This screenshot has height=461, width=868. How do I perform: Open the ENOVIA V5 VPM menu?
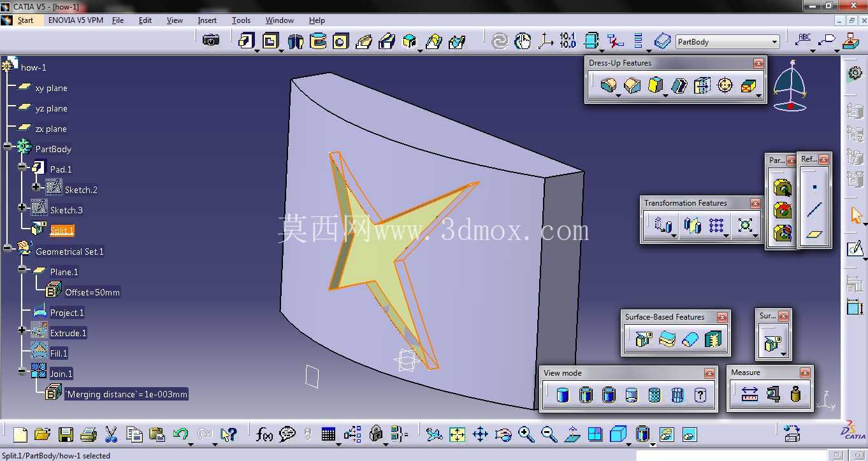pyautogui.click(x=75, y=20)
